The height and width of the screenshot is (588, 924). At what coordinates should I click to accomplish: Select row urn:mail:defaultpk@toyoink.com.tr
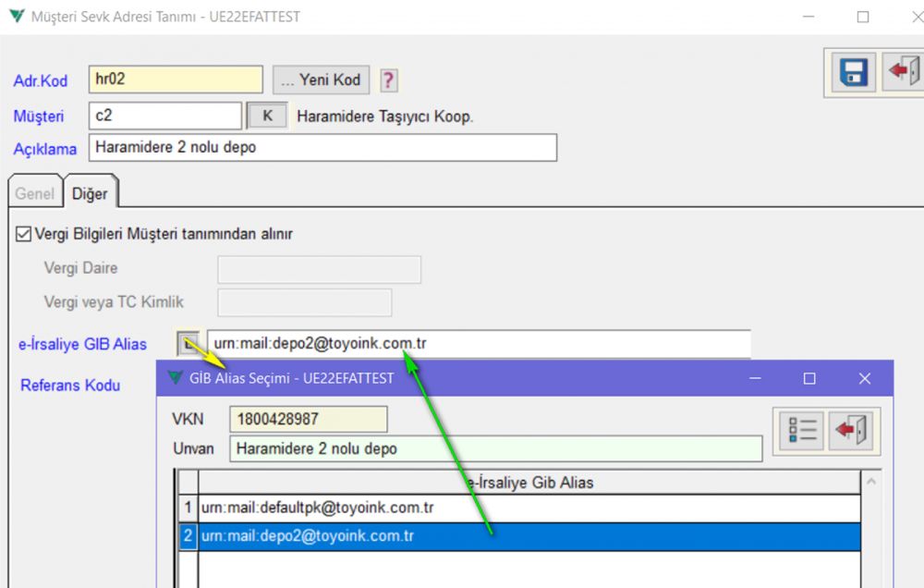coord(529,508)
